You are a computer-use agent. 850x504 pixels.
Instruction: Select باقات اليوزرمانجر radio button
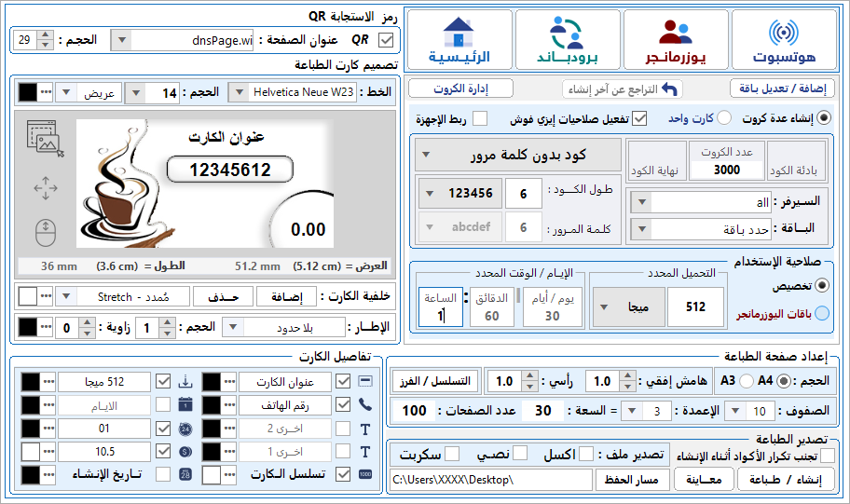pos(822,314)
